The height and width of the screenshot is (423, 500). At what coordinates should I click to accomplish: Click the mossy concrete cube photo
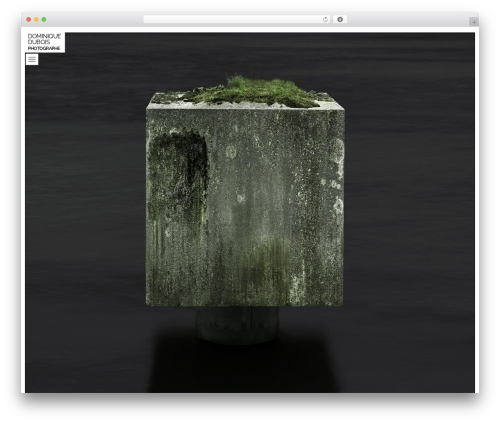tap(250, 213)
